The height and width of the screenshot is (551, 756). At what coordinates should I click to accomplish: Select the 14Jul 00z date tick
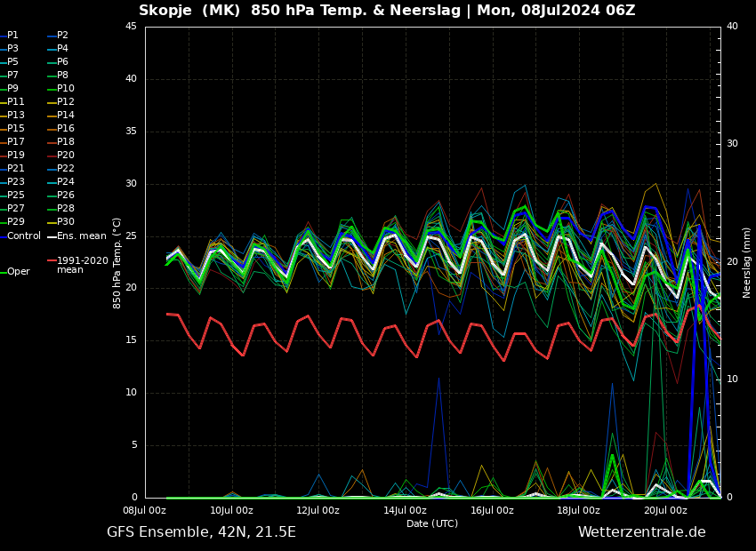click(405, 510)
